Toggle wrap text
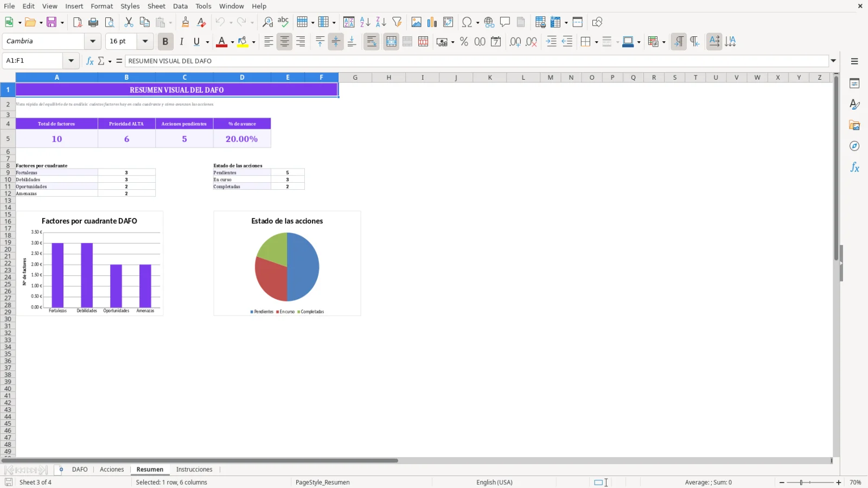Screen dimensions: 868x488 coord(372,42)
